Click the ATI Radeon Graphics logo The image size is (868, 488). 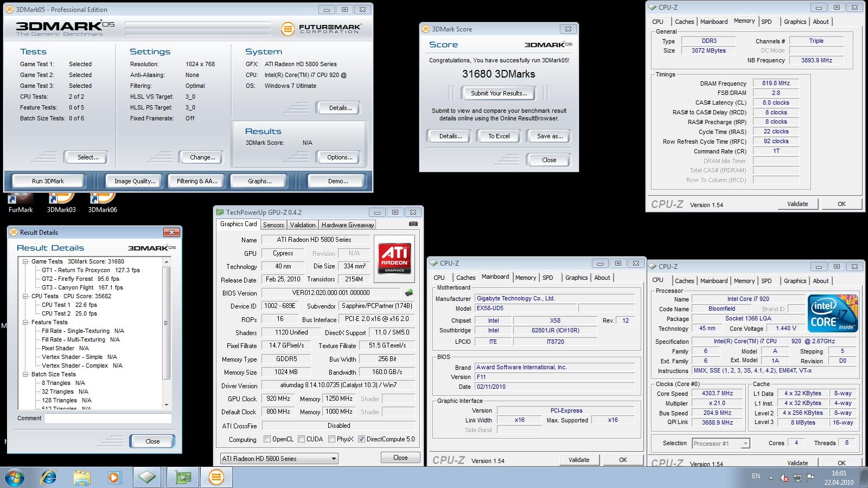tap(394, 258)
